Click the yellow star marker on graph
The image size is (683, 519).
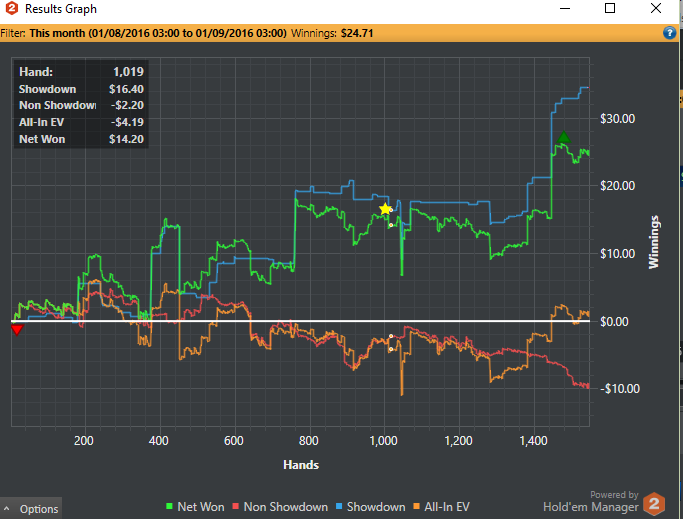coord(385,209)
